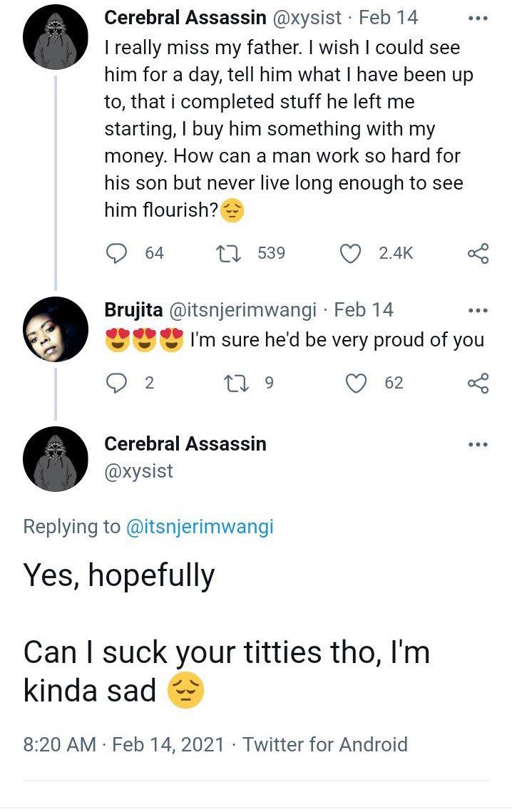Like Brujita's reply with 62 likes
Image resolution: width=512 pixels, height=812 pixels.
coord(356,383)
